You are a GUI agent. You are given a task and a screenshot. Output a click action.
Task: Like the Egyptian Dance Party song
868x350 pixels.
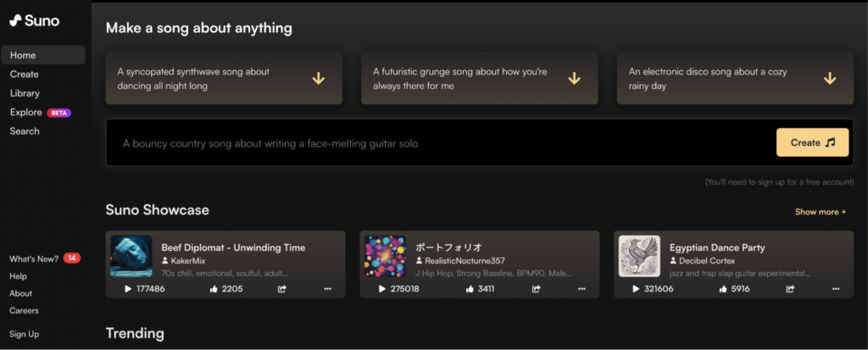[x=723, y=288]
